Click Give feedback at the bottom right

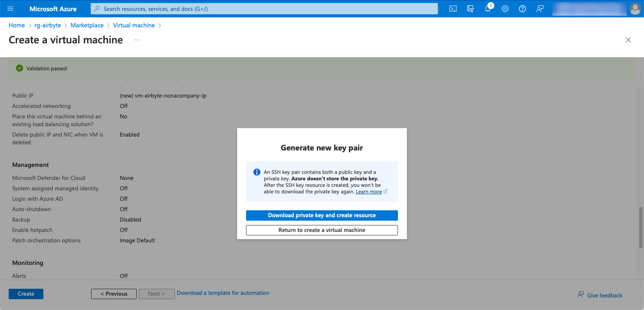coord(604,295)
